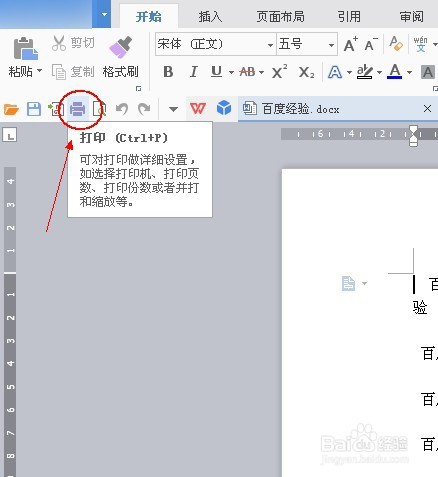
Task: Expand the paragraph layout options arrow
Action: coord(364,283)
